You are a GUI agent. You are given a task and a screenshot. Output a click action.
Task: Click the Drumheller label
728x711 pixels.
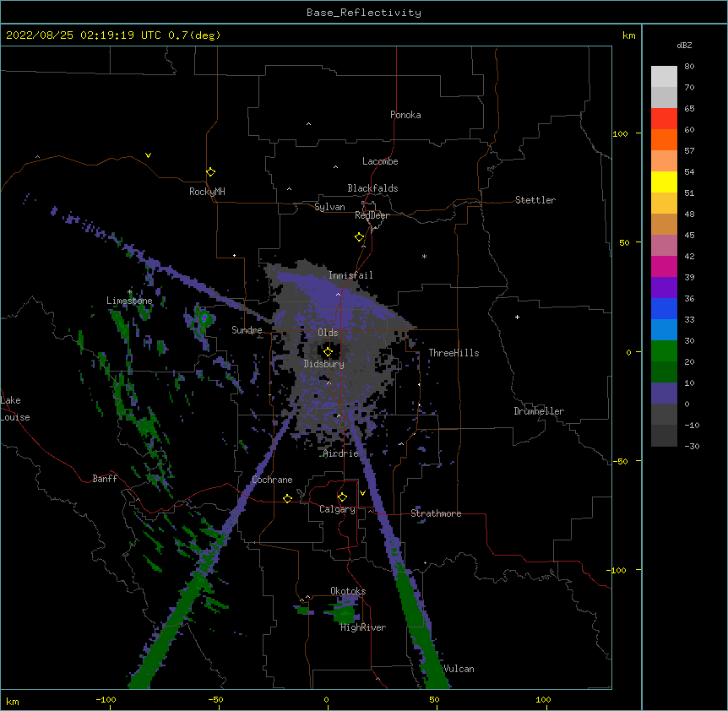[x=539, y=411]
